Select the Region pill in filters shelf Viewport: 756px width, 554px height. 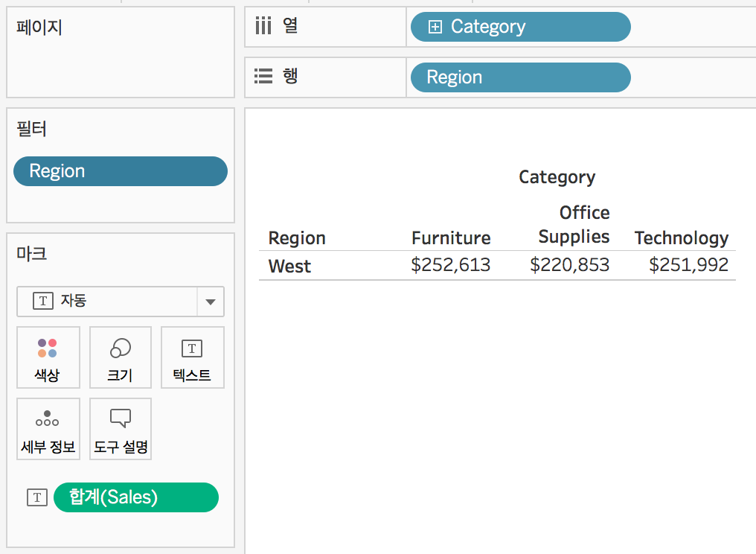pos(121,171)
